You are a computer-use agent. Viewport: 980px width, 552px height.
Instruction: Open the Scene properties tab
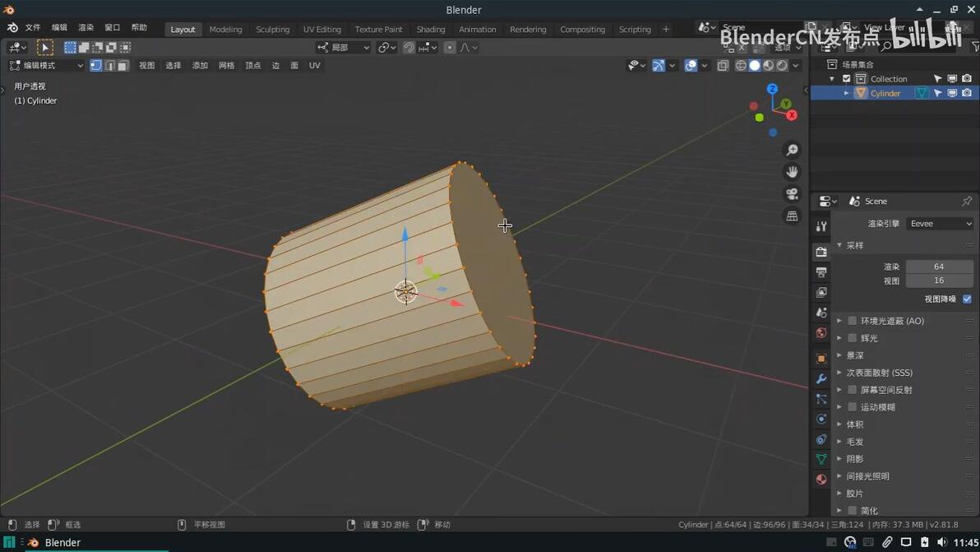tap(821, 312)
